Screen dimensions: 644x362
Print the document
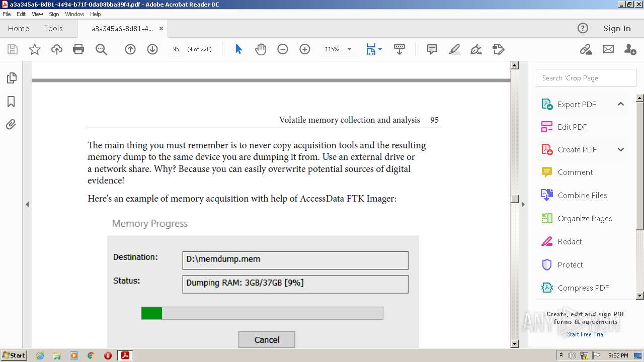(x=78, y=49)
